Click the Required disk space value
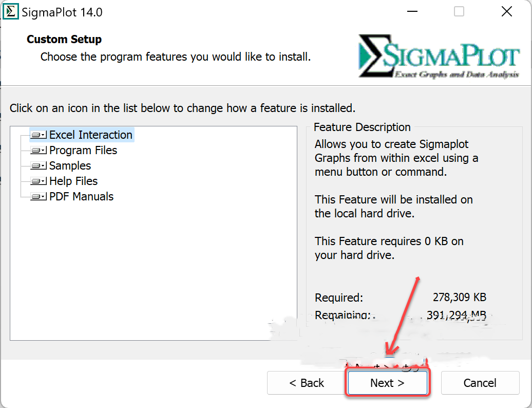The width and height of the screenshot is (532, 408). pos(459,298)
